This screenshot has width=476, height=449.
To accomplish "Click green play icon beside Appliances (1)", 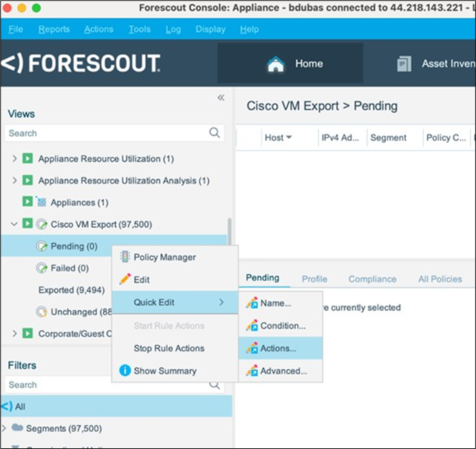I will coord(28,201).
